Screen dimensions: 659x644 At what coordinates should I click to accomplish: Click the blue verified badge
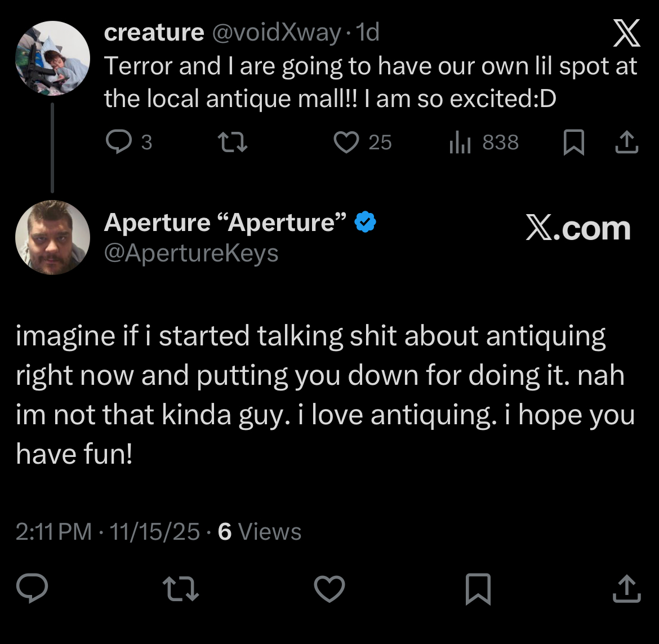point(366,223)
